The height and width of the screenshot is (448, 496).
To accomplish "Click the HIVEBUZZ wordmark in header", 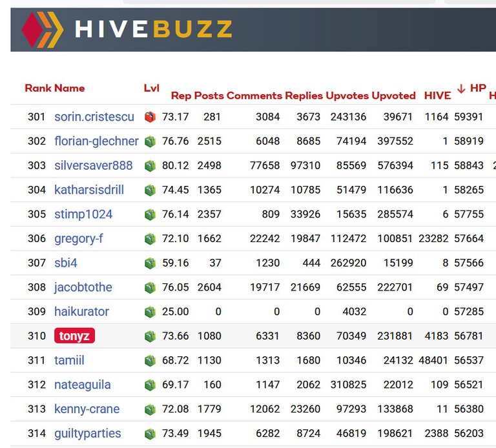I will [154, 29].
